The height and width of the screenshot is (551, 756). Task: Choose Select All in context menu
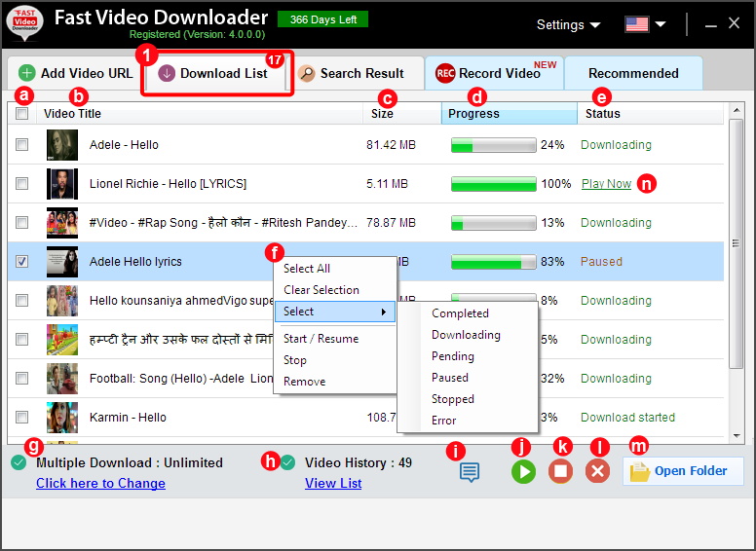[335, 269]
